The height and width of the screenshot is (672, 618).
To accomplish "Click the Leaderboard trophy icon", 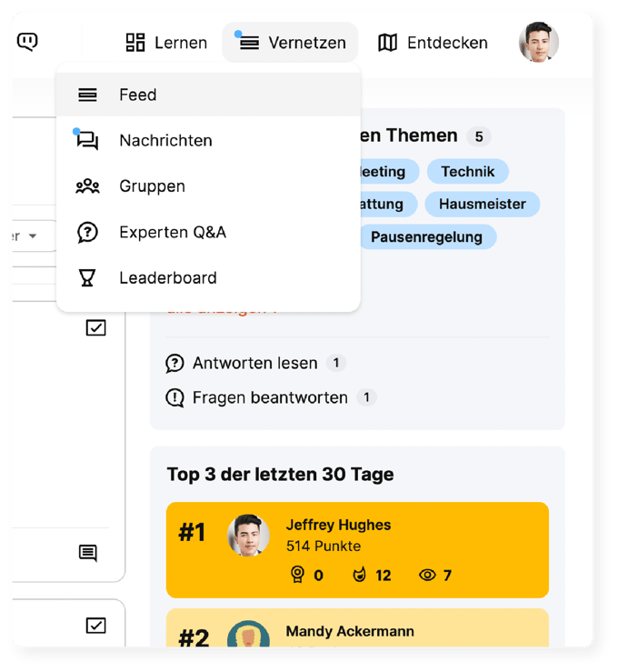I will (x=87, y=278).
